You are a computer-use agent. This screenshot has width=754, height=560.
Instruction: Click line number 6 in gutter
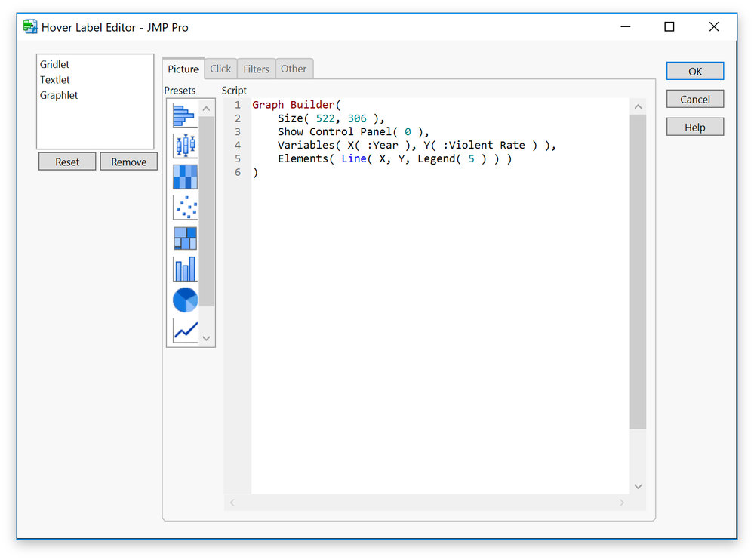[x=238, y=171]
